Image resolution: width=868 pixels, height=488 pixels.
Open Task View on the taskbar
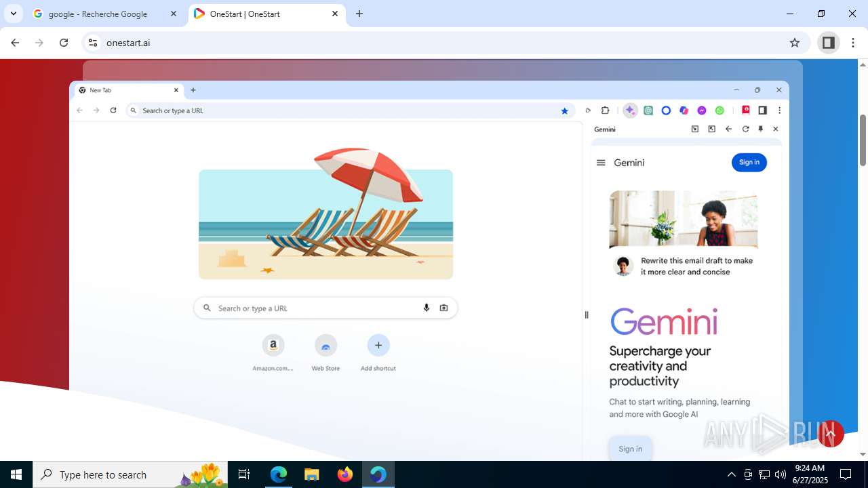pyautogui.click(x=244, y=474)
